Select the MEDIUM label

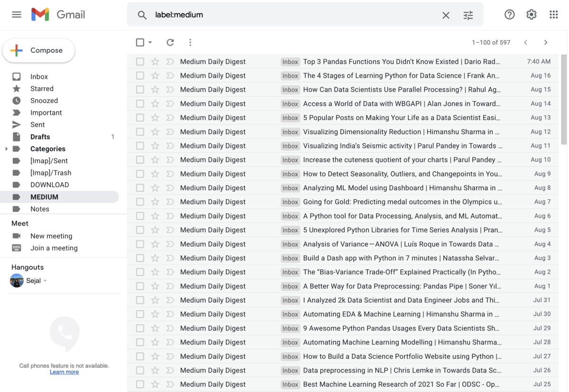click(59, 197)
